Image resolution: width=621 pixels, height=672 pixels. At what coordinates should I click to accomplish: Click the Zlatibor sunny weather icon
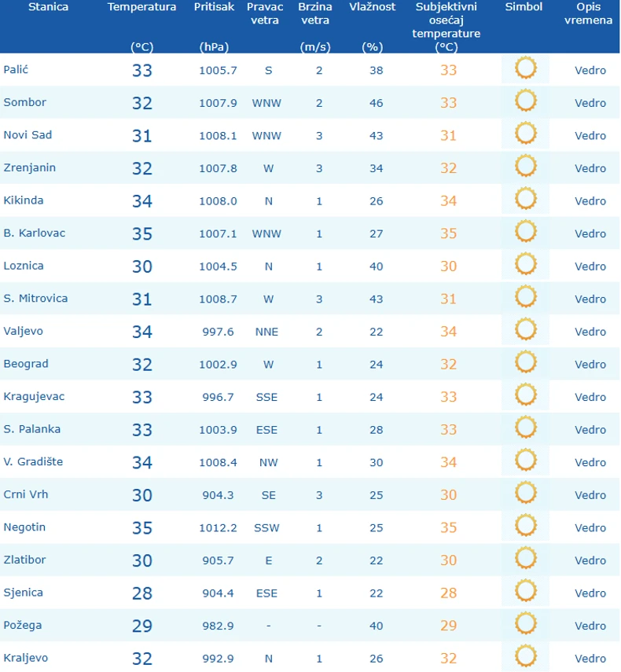coord(525,560)
